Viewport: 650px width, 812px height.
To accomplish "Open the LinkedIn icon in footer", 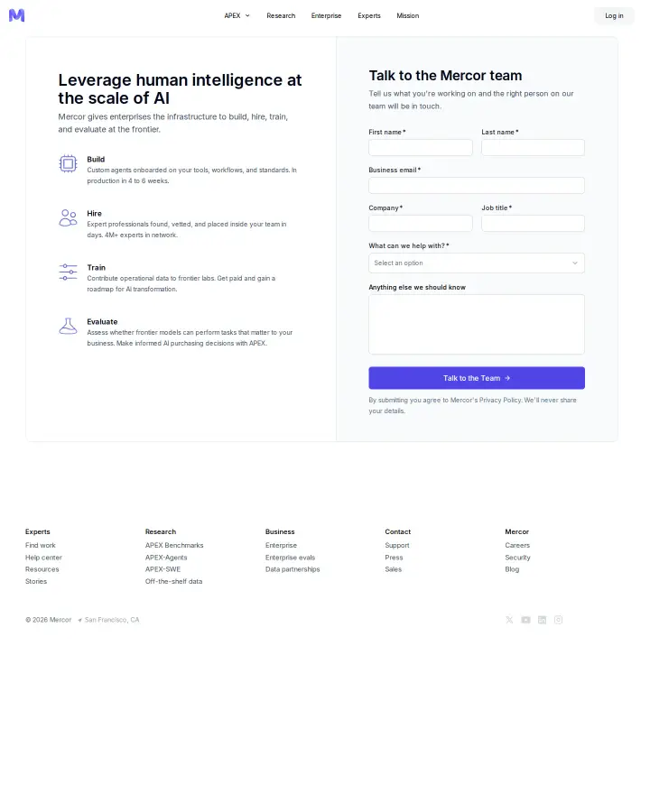I will (542, 620).
